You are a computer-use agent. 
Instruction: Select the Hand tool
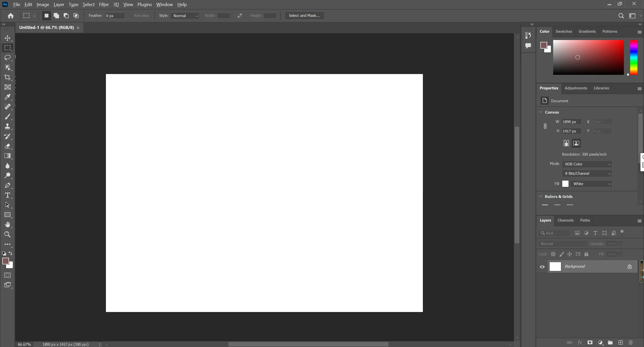(x=8, y=224)
